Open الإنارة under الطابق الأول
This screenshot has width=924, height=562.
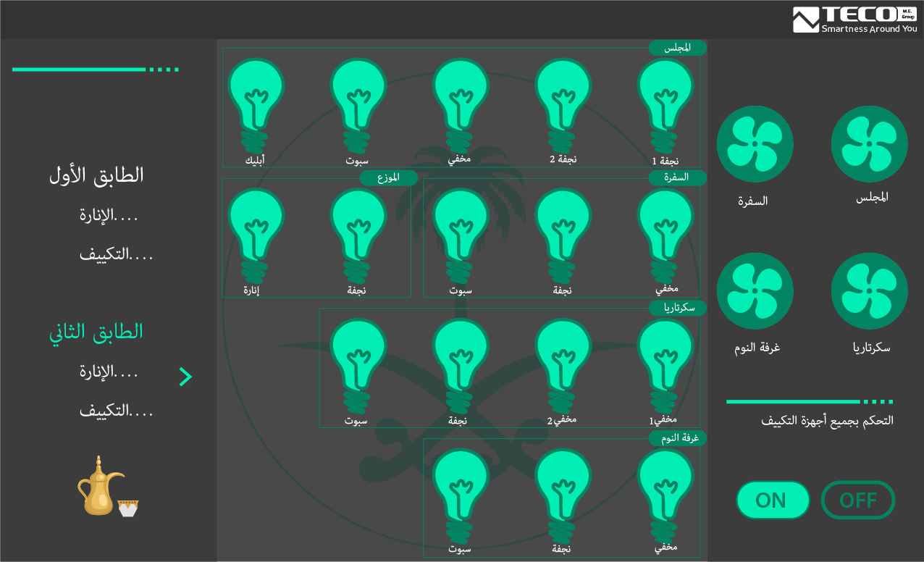(109, 215)
